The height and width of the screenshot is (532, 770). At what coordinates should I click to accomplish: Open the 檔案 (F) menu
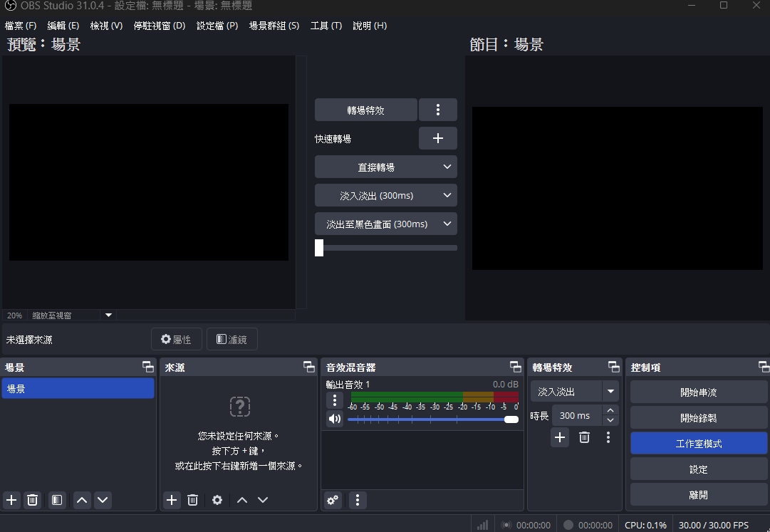[21, 26]
